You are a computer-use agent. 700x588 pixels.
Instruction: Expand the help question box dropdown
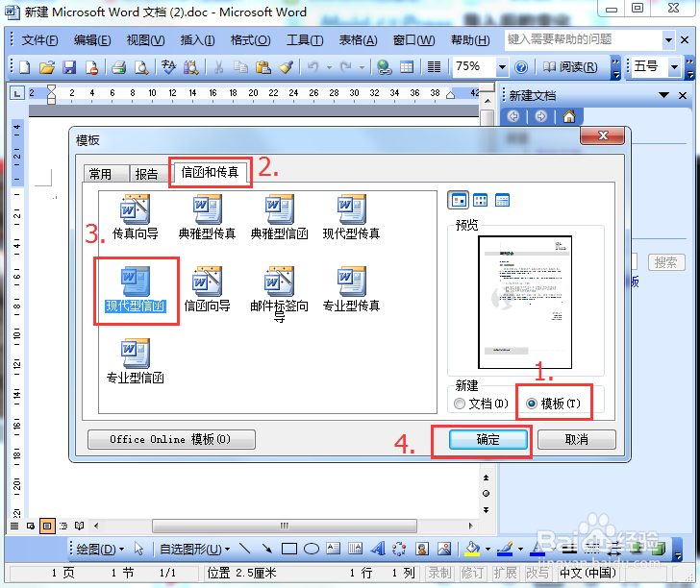[668, 40]
